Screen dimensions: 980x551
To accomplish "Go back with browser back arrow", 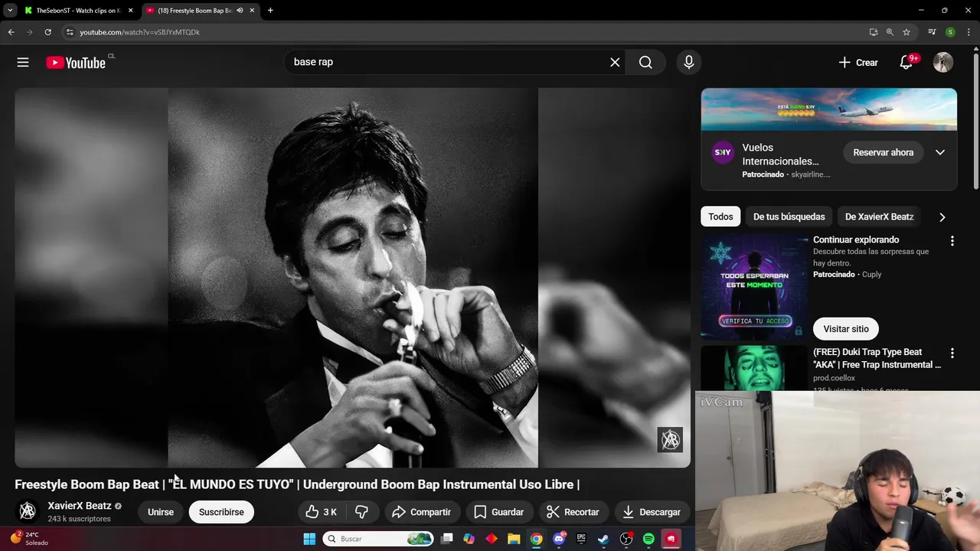I will 11,32.
